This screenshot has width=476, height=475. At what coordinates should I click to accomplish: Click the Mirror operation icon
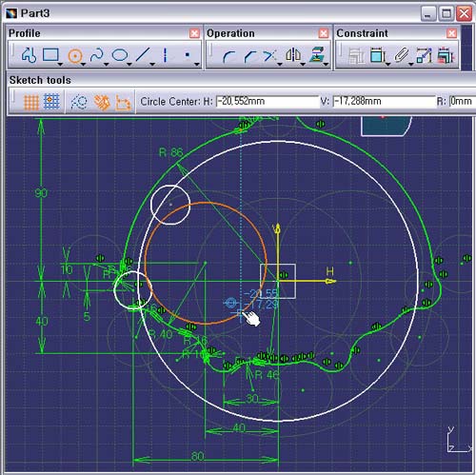pyautogui.click(x=293, y=54)
